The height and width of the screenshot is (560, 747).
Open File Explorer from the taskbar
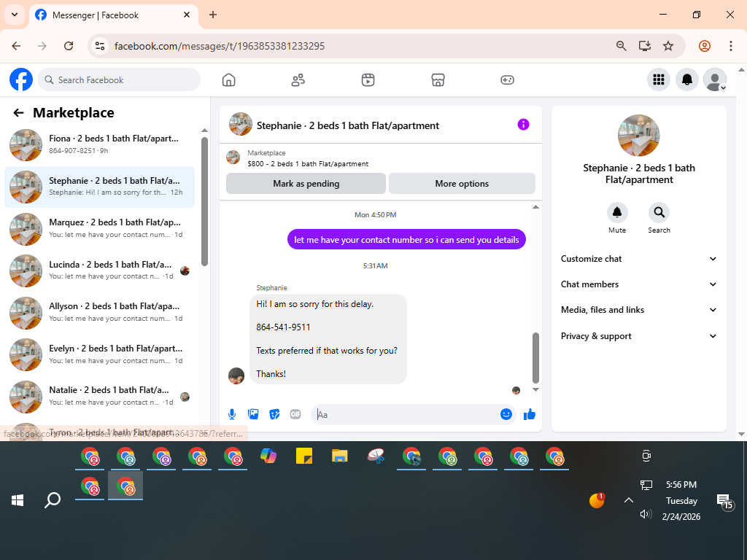(x=340, y=456)
